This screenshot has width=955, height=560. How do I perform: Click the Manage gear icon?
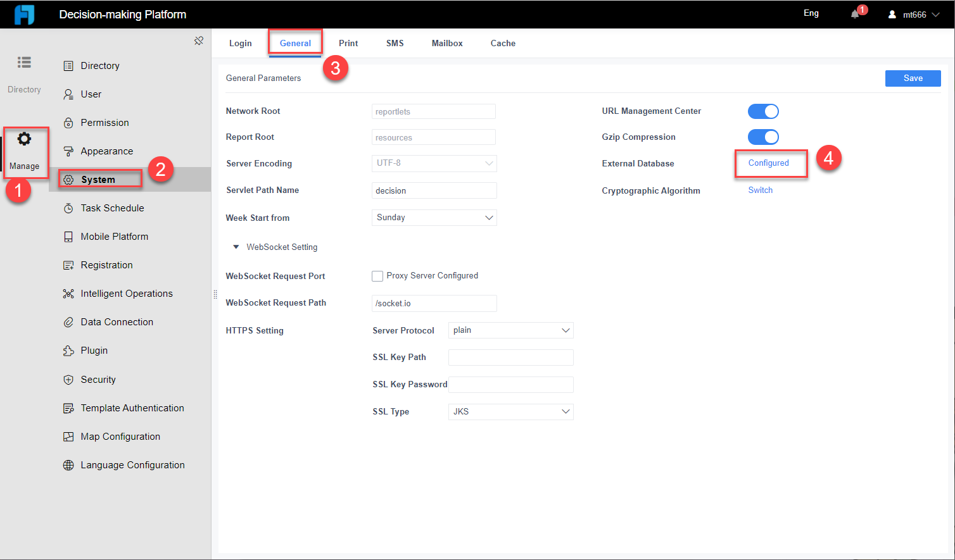pos(24,138)
